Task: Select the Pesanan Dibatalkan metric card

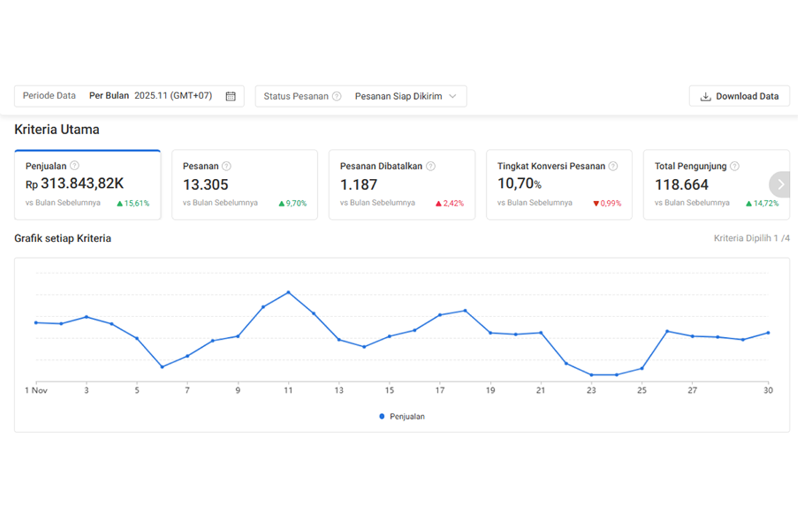Action: point(402,185)
